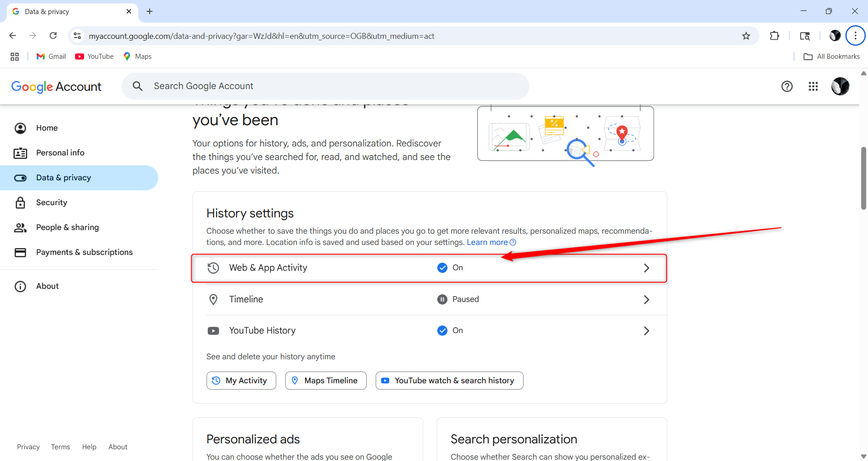This screenshot has width=868, height=461.
Task: Click the Timeline location pin icon
Action: click(213, 299)
